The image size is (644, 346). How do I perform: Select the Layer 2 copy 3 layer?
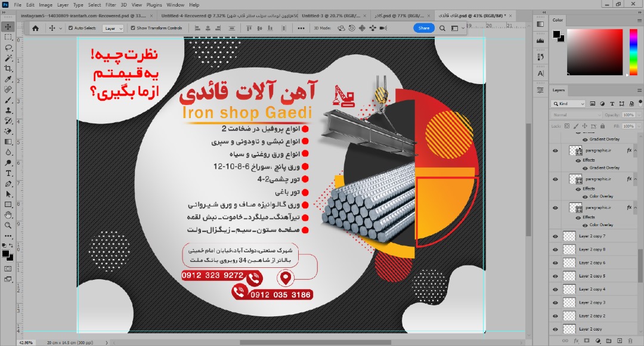pos(592,302)
